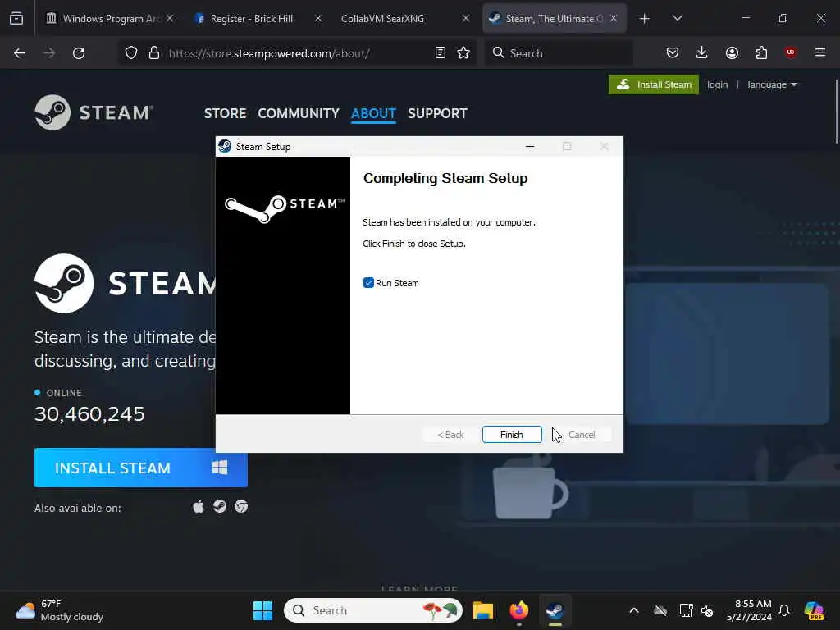
Task: Click the Apple macOS download icon
Action: 199,507
